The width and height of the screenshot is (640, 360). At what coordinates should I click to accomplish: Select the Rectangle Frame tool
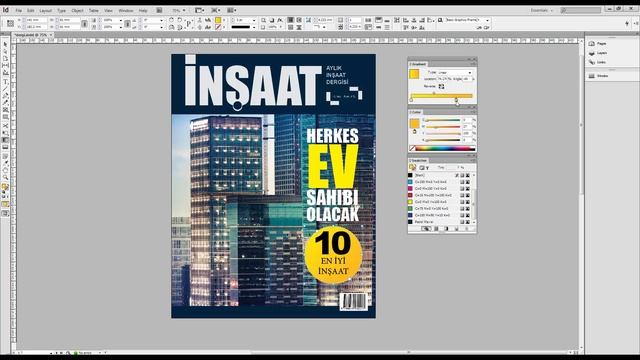(x=5, y=110)
